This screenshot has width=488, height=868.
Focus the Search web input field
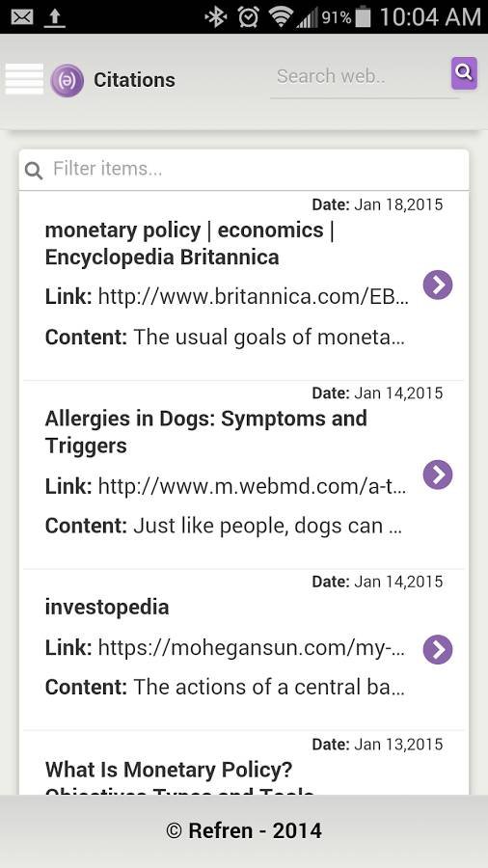pos(364,77)
